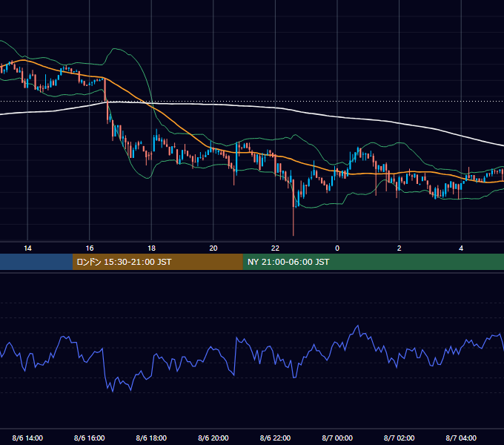This screenshot has width=504, height=445.
Task: Click the 4 hour axis label
Action: point(461,248)
